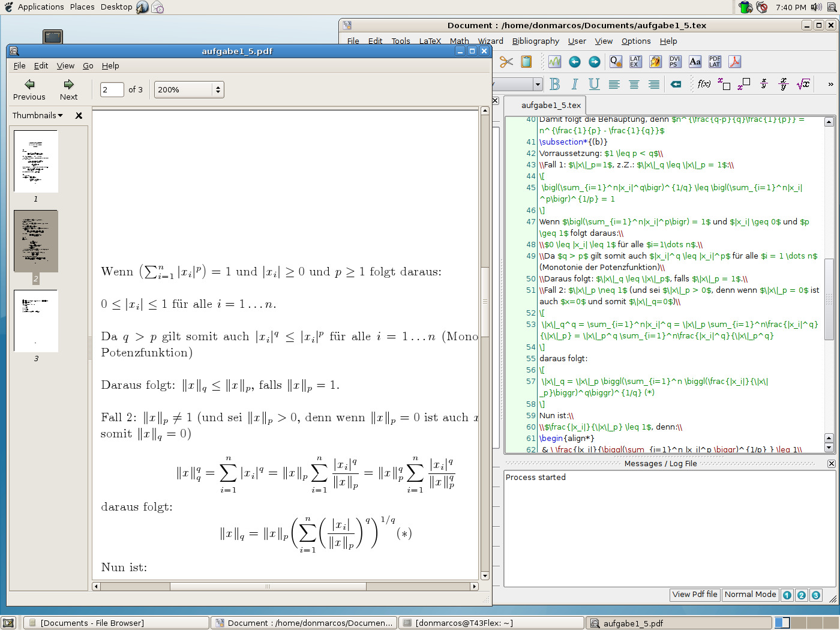Click the Quick Build green graph icon
This screenshot has width=840, height=630.
click(x=554, y=62)
